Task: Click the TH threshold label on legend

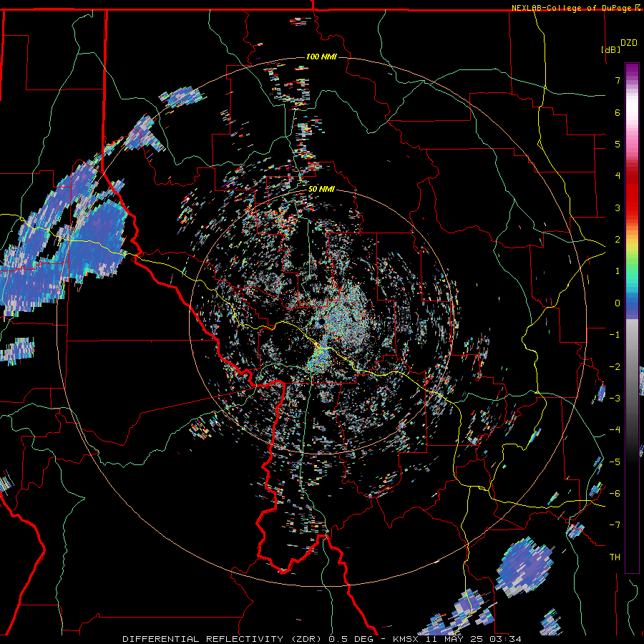Action: pyautogui.click(x=615, y=557)
